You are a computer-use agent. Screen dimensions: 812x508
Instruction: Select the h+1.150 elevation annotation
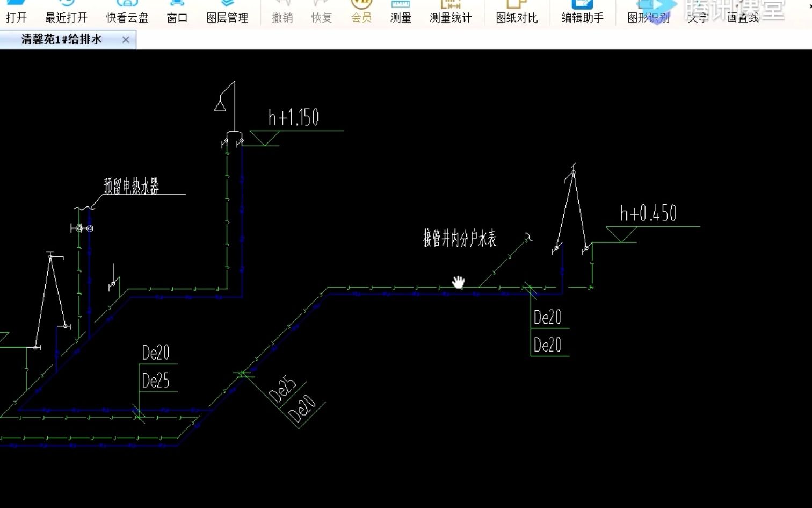294,116
